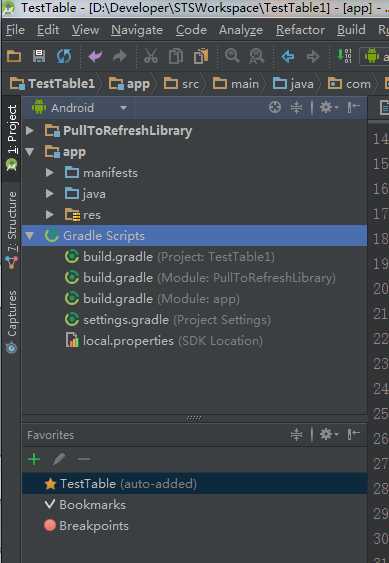Click the Forward navigation arrow
Viewport: 389px width, 563px height.
[313, 56]
